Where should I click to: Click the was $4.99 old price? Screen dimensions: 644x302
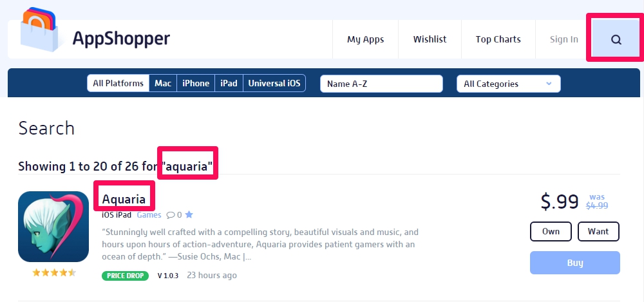click(597, 202)
